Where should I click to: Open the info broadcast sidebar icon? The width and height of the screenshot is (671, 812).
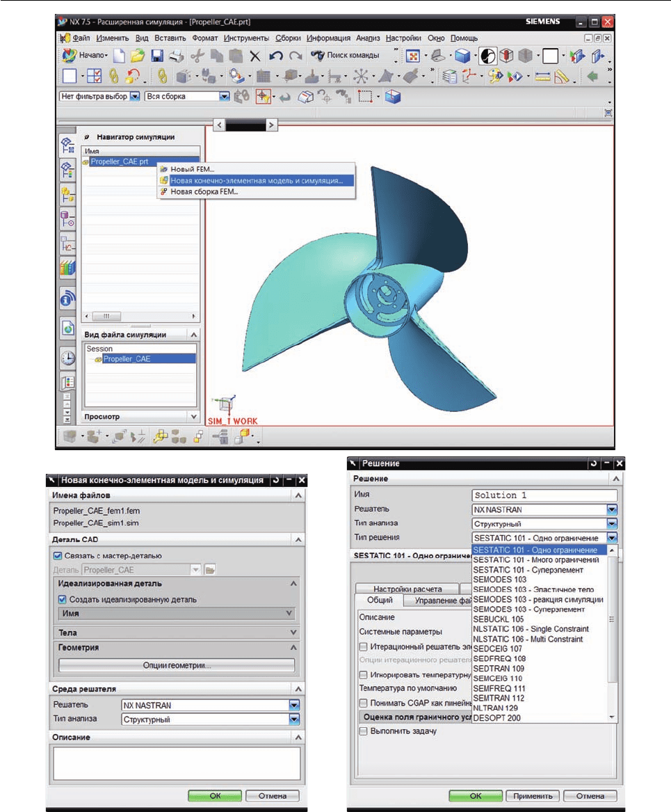pyautogui.click(x=67, y=298)
